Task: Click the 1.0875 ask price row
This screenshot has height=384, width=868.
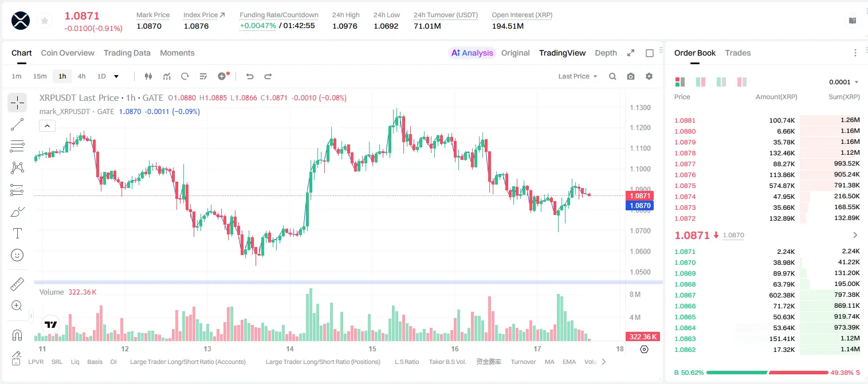Action: click(767, 186)
